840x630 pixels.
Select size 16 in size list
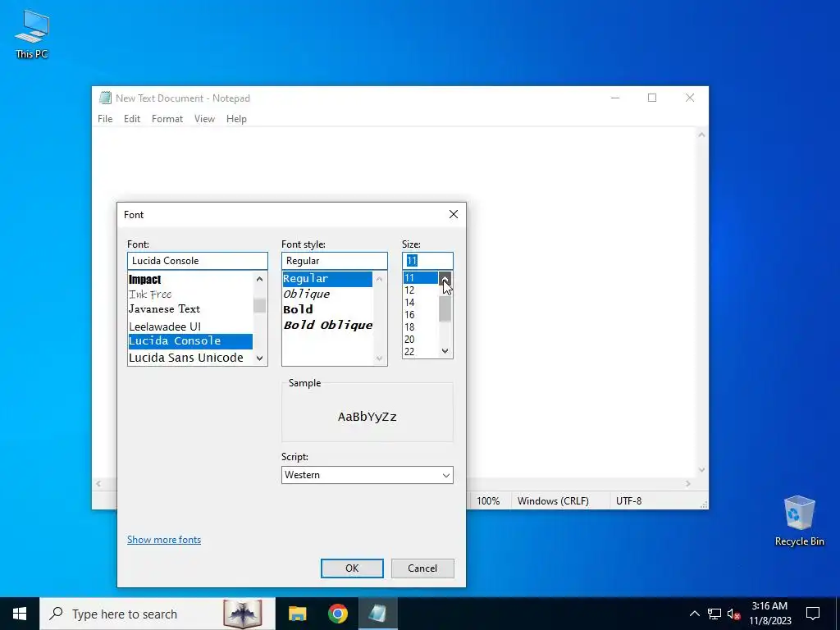pyautogui.click(x=421, y=315)
